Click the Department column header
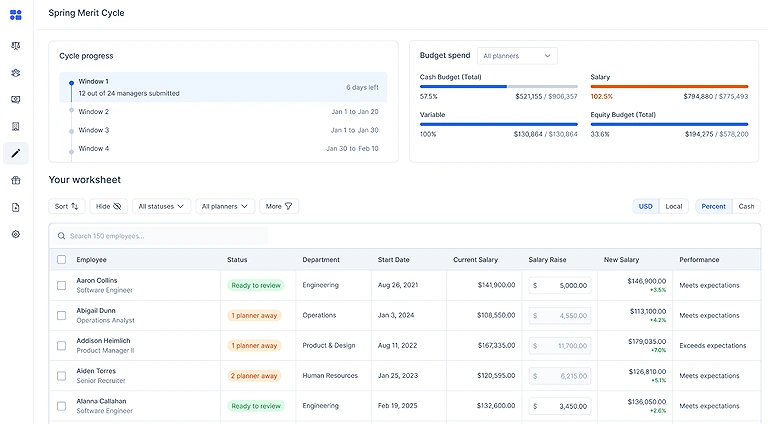 pyautogui.click(x=321, y=260)
